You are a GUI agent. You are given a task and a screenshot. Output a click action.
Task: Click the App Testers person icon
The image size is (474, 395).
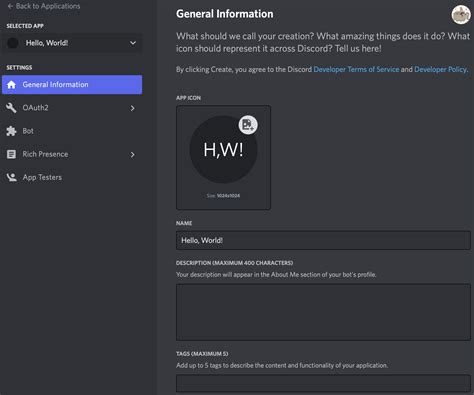pos(12,177)
